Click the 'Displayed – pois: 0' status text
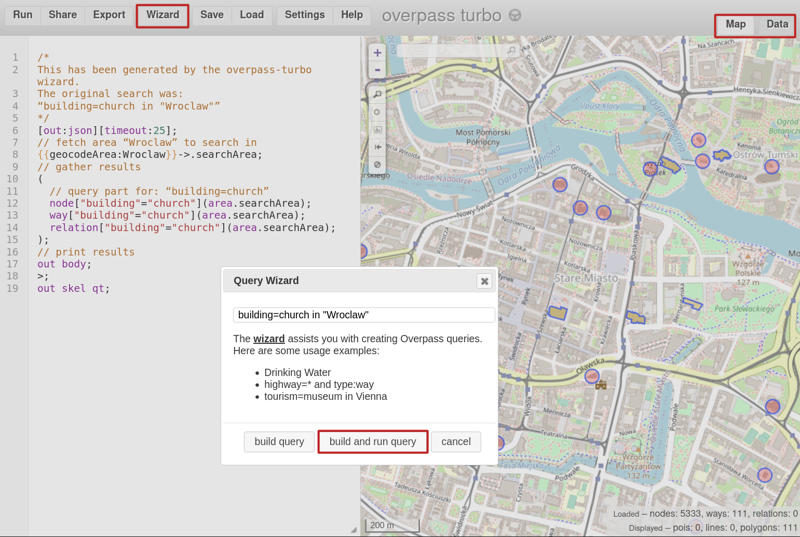800x537 pixels. 713,528
